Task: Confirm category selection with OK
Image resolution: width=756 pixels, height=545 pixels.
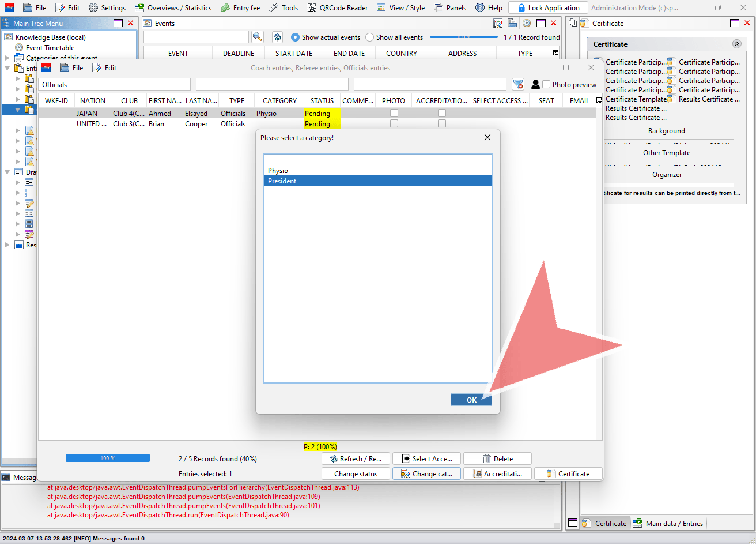Action: [x=471, y=400]
